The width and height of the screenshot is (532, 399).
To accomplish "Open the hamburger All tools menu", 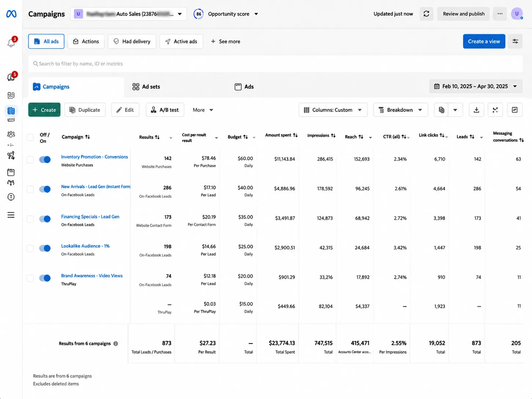I will point(11,215).
